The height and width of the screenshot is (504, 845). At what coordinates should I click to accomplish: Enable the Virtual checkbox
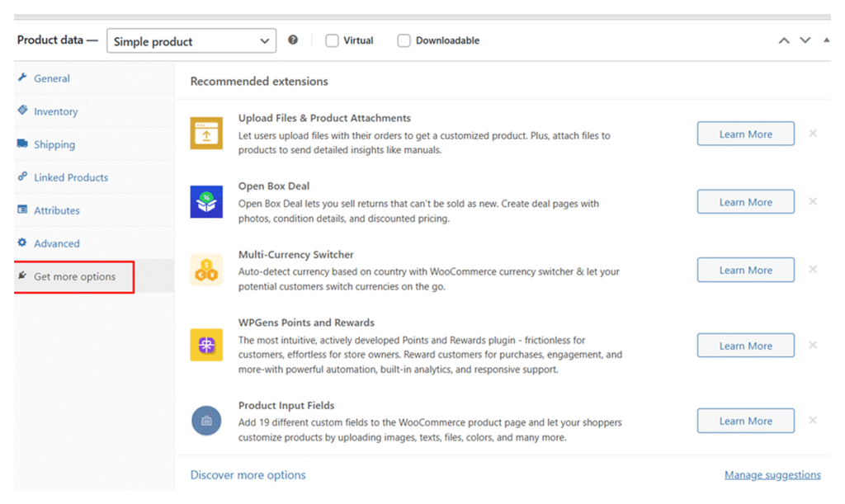(332, 40)
